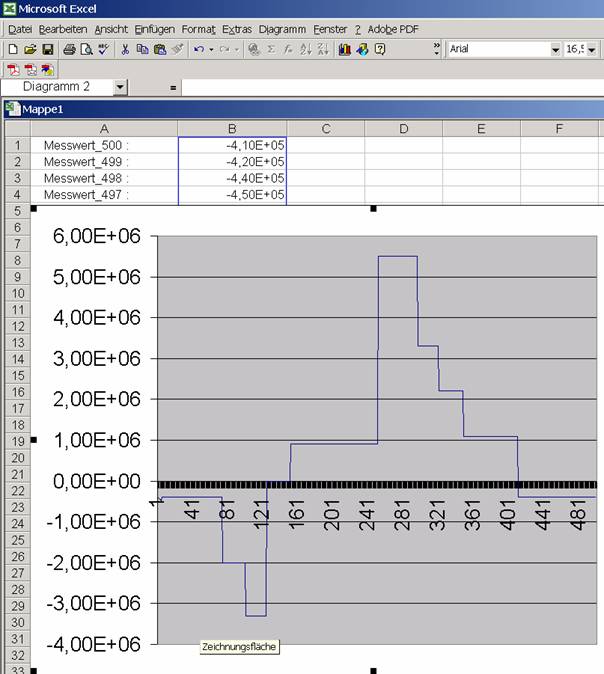Select column C header
Viewport: 604px width, 674px height.
(325, 128)
